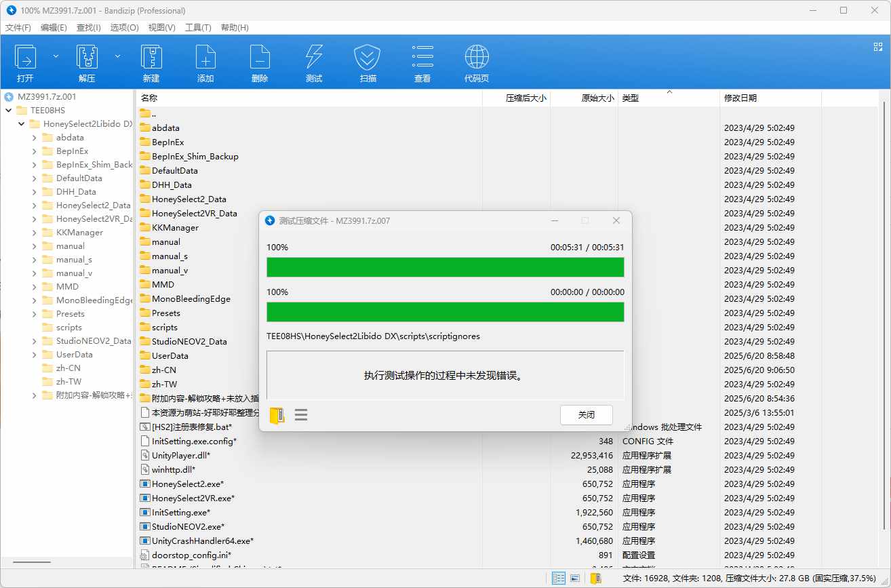Expand the Presets node in tree

(34, 313)
